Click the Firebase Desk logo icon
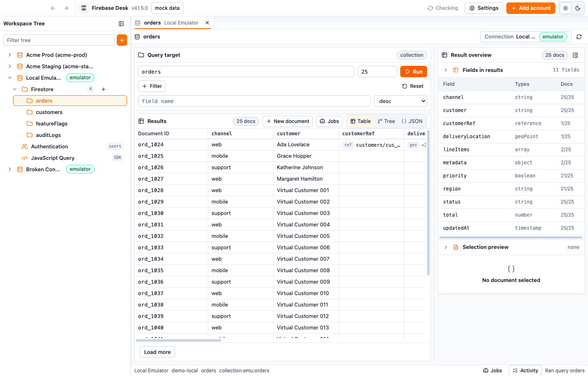The image size is (588, 376). (x=84, y=8)
